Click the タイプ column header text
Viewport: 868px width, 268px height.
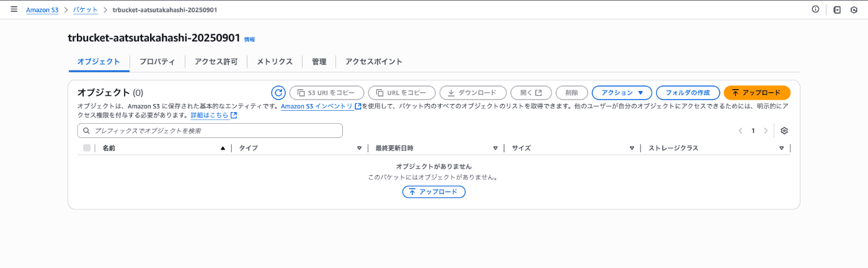coord(249,149)
